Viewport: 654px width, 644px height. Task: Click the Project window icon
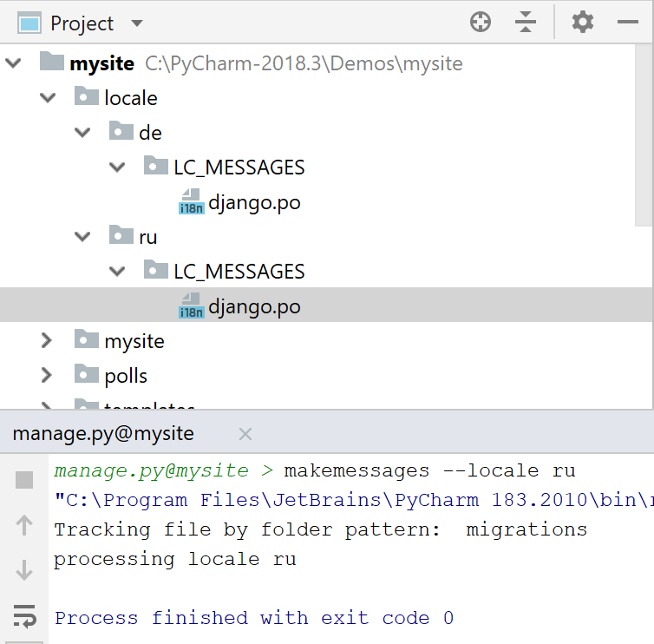coord(29,23)
